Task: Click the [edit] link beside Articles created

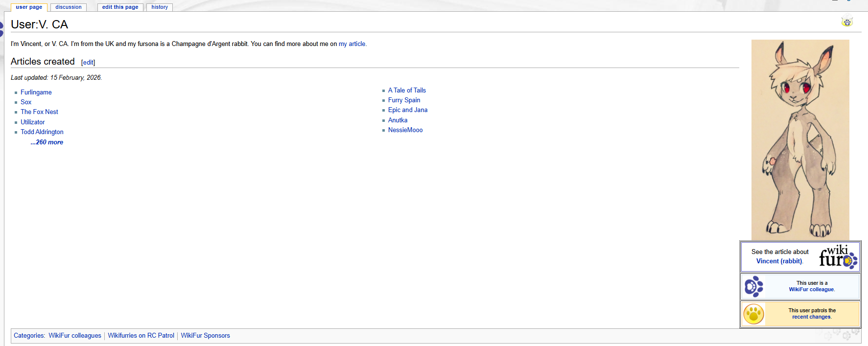Action: coord(88,63)
